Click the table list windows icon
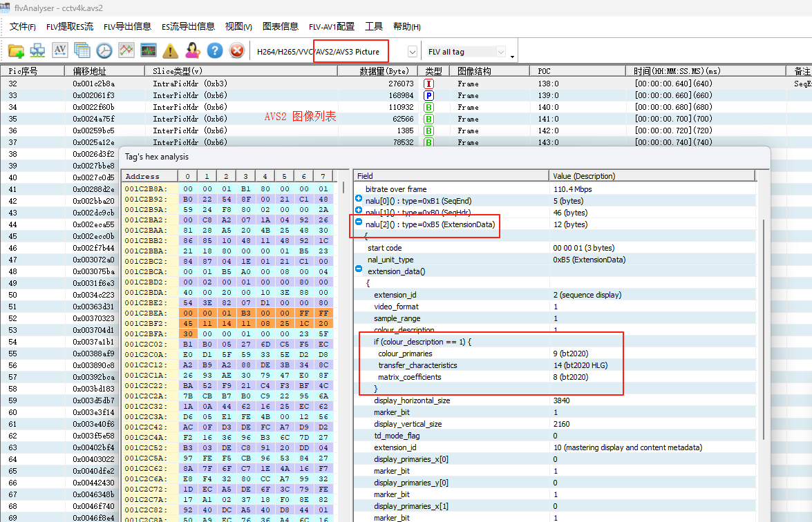This screenshot has width=812, height=522. point(82,50)
